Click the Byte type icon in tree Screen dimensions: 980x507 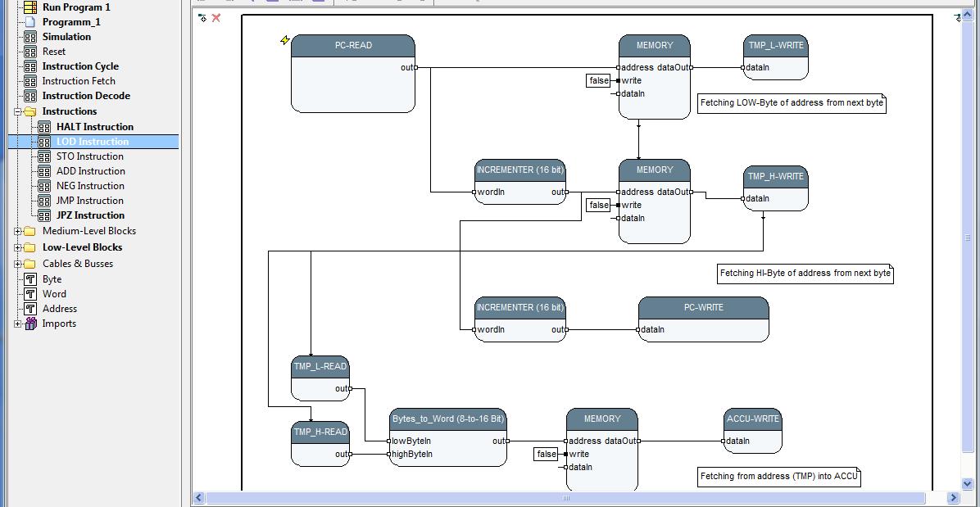30,279
